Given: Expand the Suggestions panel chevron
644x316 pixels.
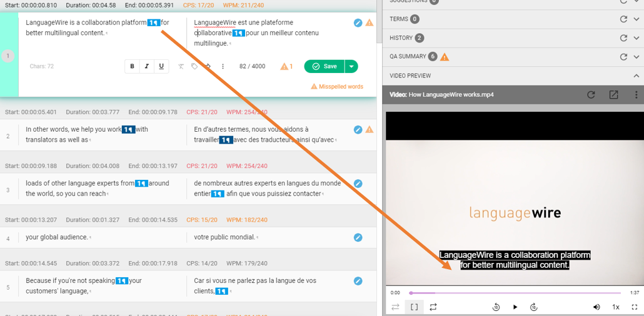Looking at the screenshot, I should point(636,1).
